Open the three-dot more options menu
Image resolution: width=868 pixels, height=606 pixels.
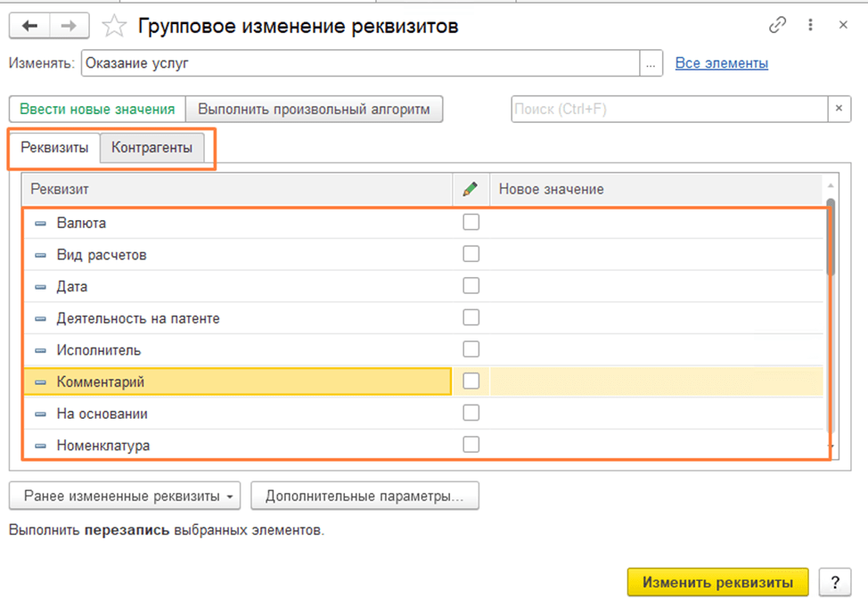point(811,26)
